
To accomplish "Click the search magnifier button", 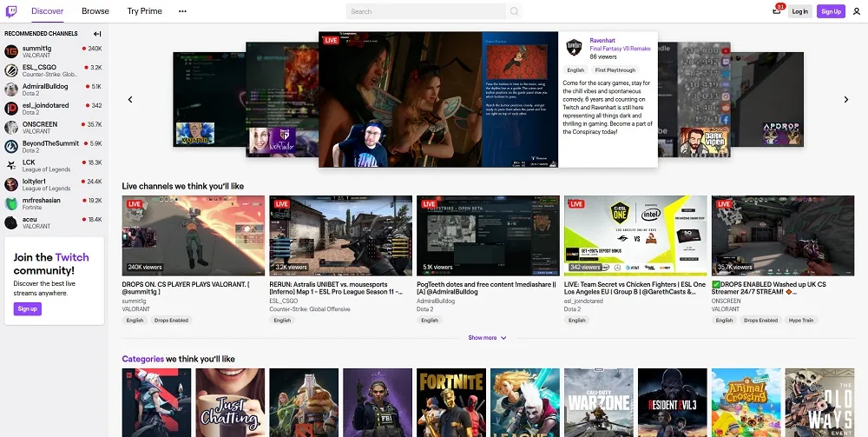I will coord(514,11).
